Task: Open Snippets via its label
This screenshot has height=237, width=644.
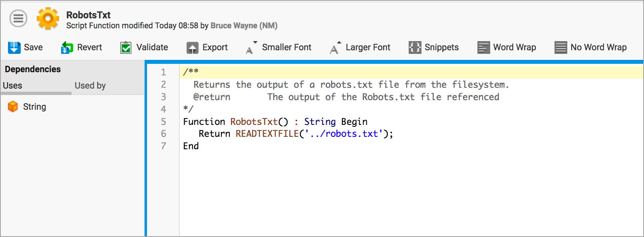Action: click(441, 47)
